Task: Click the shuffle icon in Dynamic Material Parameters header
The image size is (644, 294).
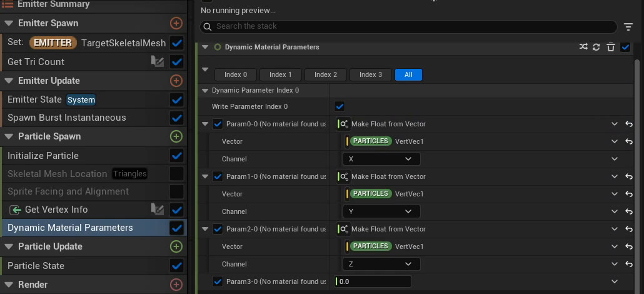Action: click(x=583, y=47)
